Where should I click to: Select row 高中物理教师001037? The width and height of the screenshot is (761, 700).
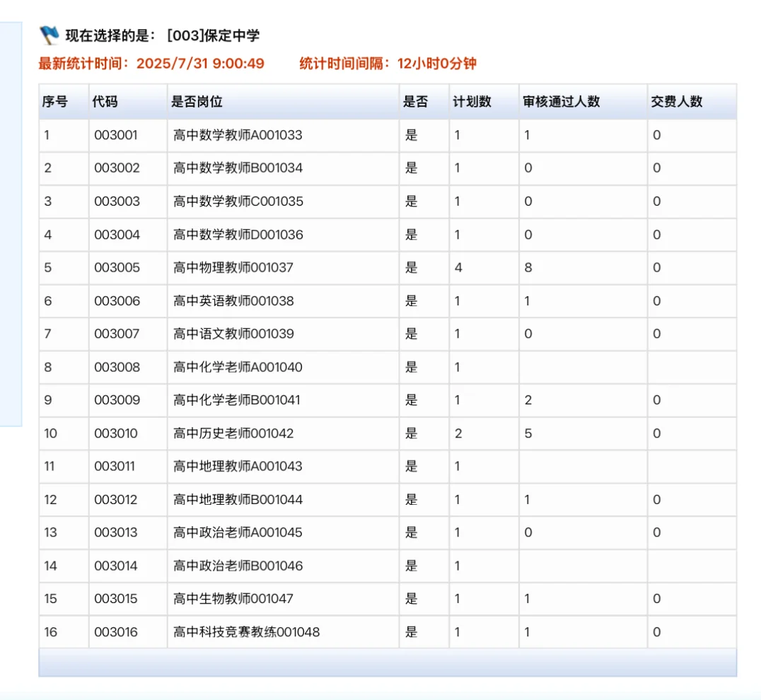pos(388,268)
